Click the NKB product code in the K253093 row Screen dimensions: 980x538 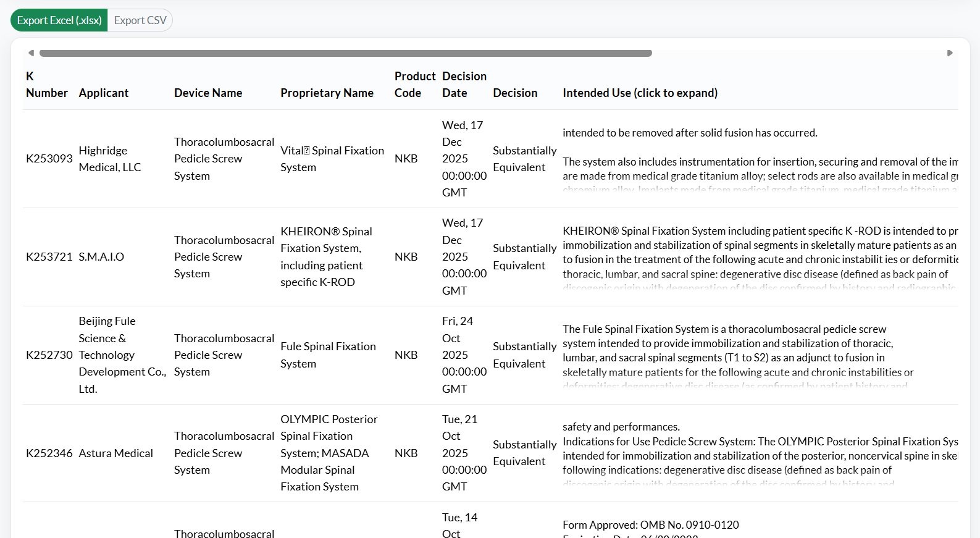click(406, 159)
